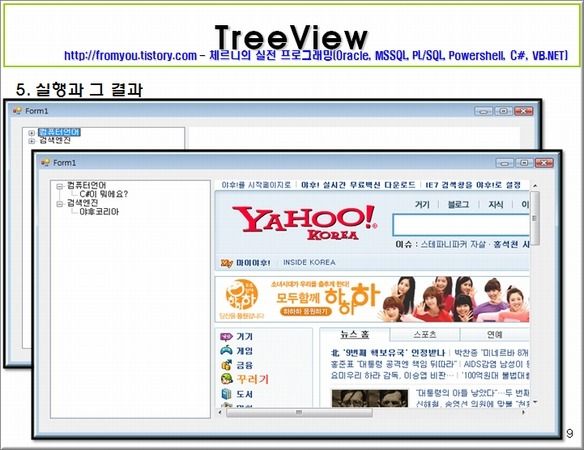Click the browser vertical scrollbar thumb
584x450 pixels.
[x=534, y=218]
